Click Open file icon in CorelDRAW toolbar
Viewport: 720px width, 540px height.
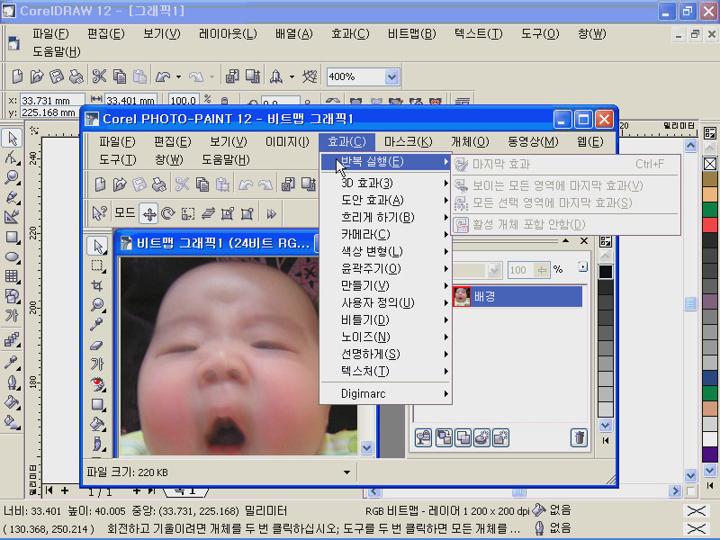pos(37,76)
